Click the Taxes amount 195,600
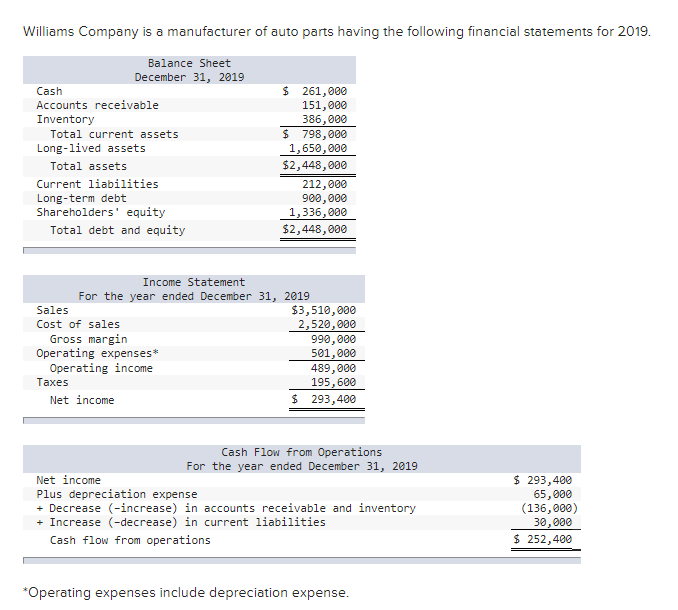Viewport: 678px width, 610px height. pos(333,382)
